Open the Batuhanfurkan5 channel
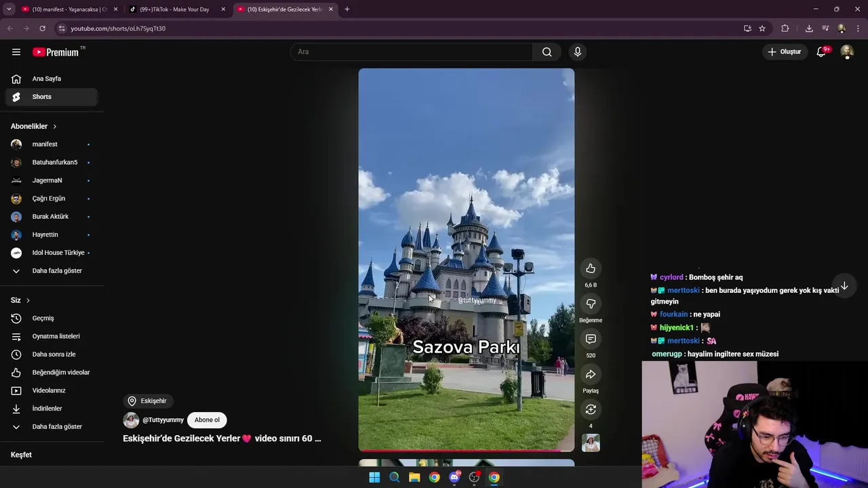This screenshot has height=488, width=868. click(x=52, y=163)
